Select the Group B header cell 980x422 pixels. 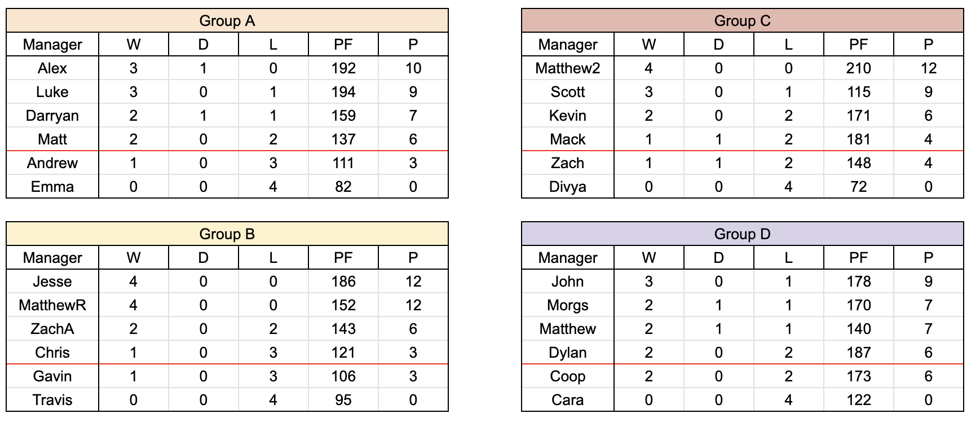[227, 234]
